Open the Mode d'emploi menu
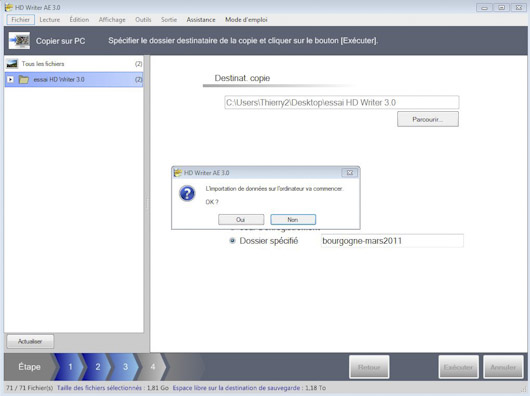This screenshot has width=530, height=396. pyautogui.click(x=246, y=20)
